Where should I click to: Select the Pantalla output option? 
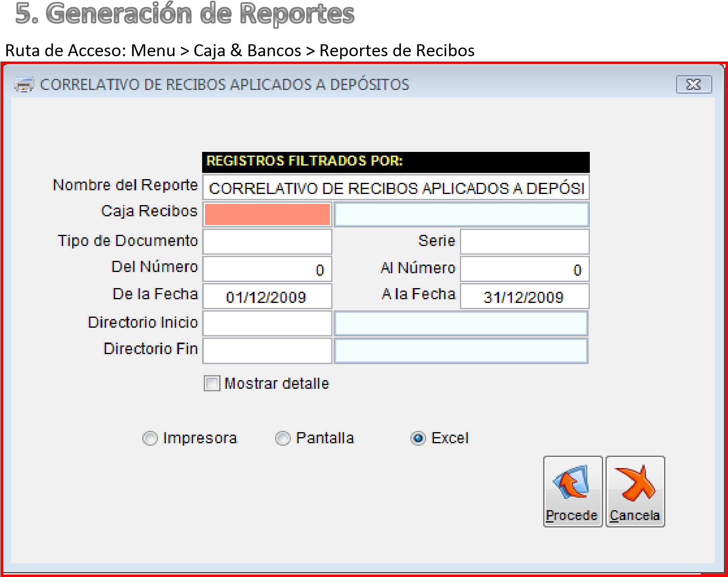[283, 438]
